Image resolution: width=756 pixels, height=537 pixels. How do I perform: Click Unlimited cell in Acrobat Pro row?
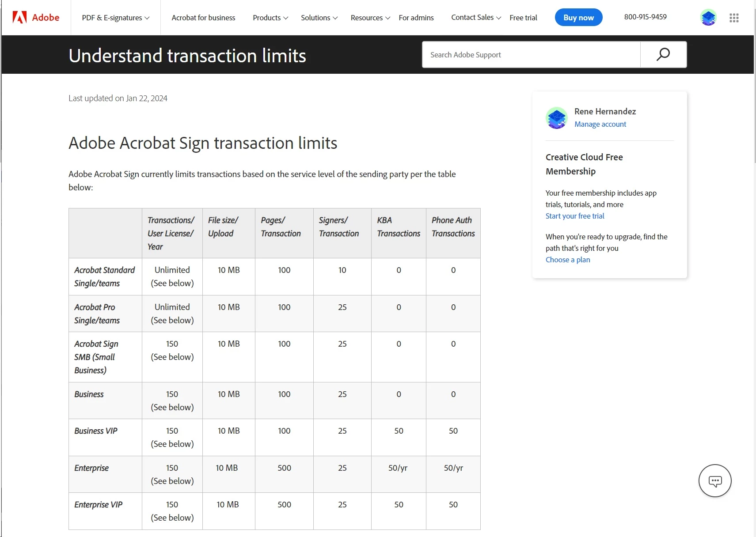pos(172,314)
